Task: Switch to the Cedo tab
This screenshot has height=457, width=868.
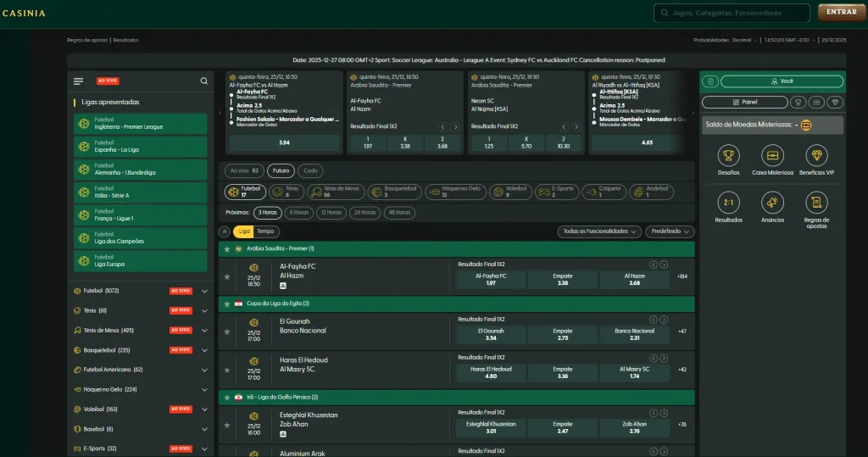Action: click(310, 170)
